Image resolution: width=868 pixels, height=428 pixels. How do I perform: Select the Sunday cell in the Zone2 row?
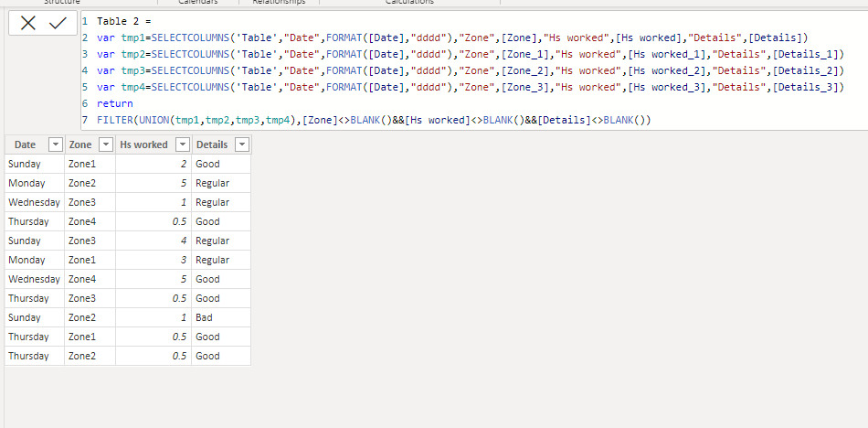(x=35, y=317)
